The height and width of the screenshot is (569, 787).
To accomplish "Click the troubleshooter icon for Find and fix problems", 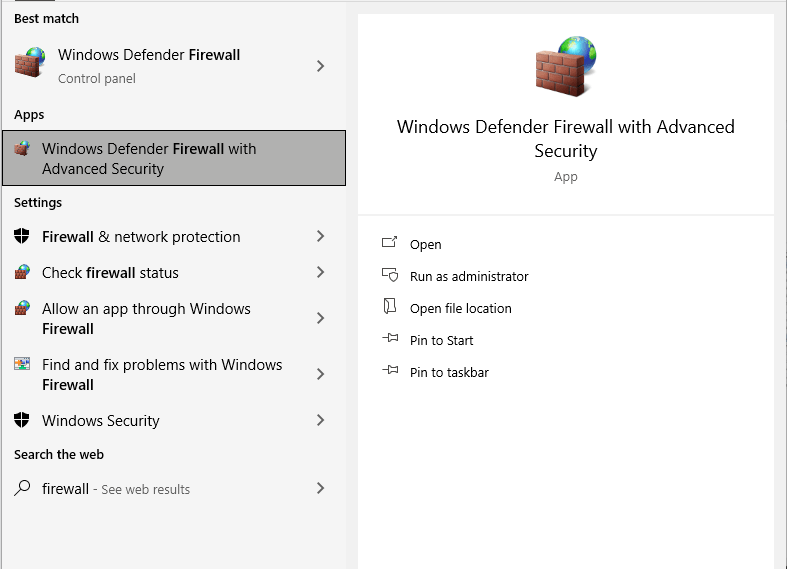I will click(x=22, y=365).
